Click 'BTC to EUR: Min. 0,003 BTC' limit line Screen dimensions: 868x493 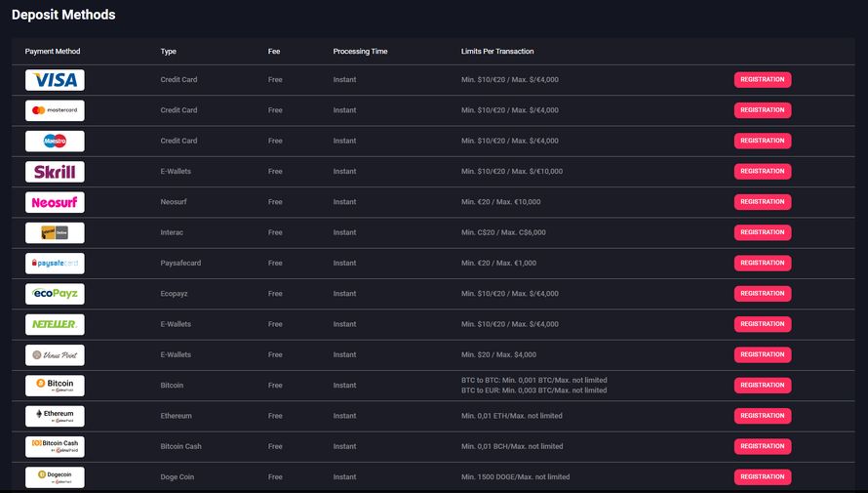click(x=534, y=390)
